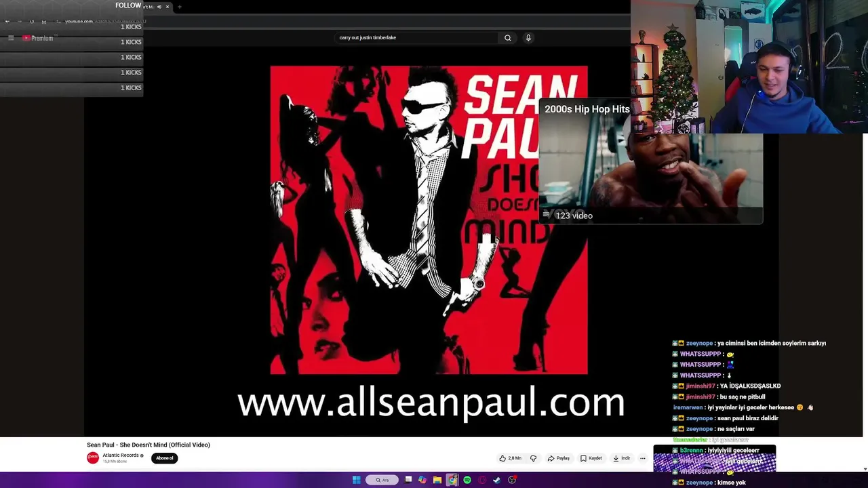Image resolution: width=868 pixels, height=488 pixels.
Task: Subscribe using the Abone ol button
Action: (165, 458)
